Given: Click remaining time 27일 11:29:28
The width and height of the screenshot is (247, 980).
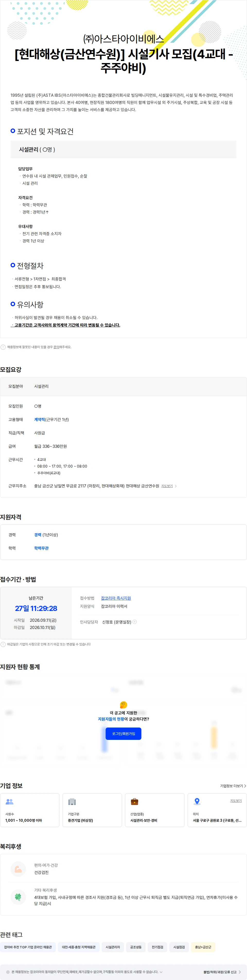Looking at the screenshot, I should [36, 608].
